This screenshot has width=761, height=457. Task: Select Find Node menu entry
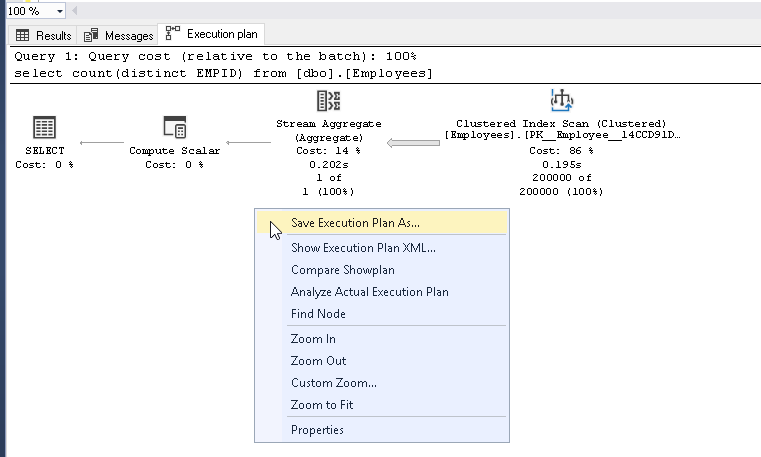coord(318,314)
